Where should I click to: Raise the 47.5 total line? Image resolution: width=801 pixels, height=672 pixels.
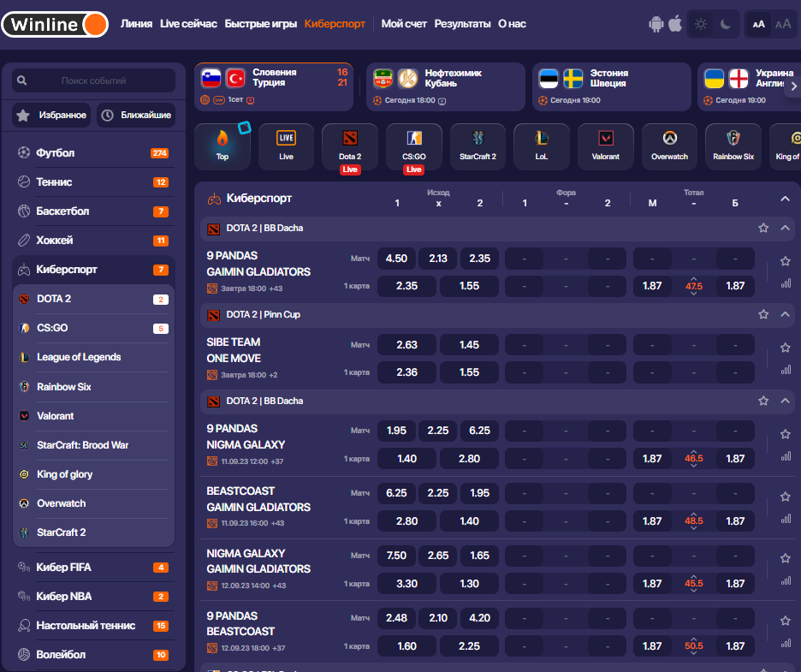click(x=694, y=278)
